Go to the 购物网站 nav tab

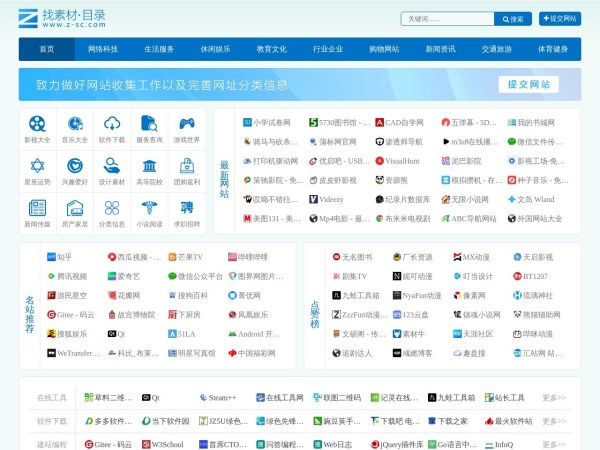point(384,49)
